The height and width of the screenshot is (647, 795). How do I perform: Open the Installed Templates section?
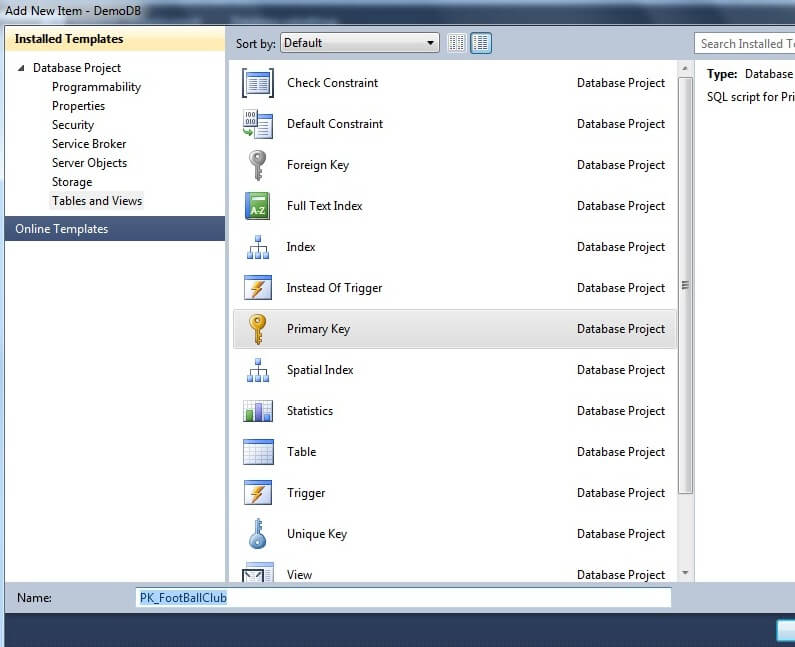tap(115, 39)
